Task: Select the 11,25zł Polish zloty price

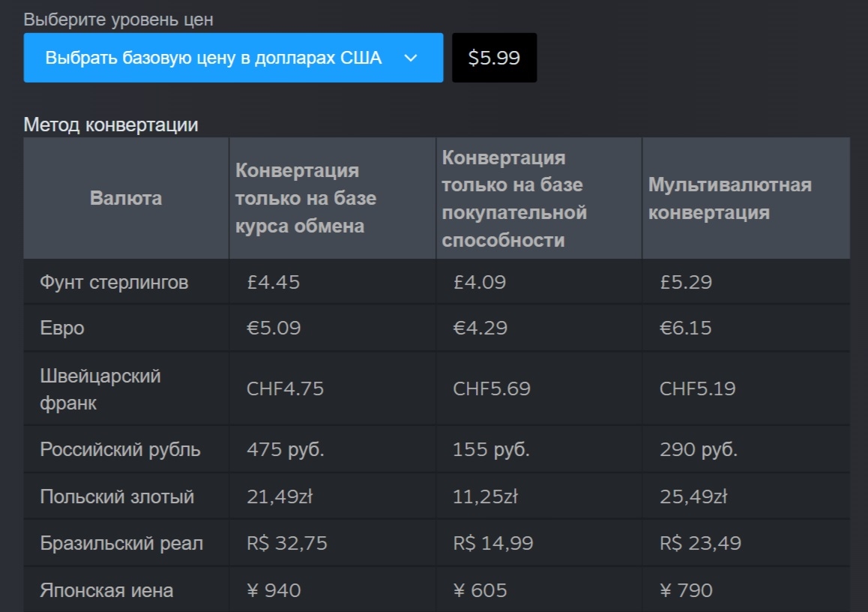Action: pos(487,495)
